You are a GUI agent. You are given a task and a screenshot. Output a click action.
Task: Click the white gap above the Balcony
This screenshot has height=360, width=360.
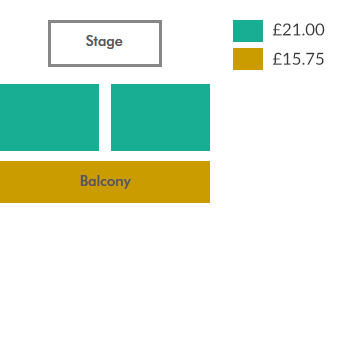(105, 156)
